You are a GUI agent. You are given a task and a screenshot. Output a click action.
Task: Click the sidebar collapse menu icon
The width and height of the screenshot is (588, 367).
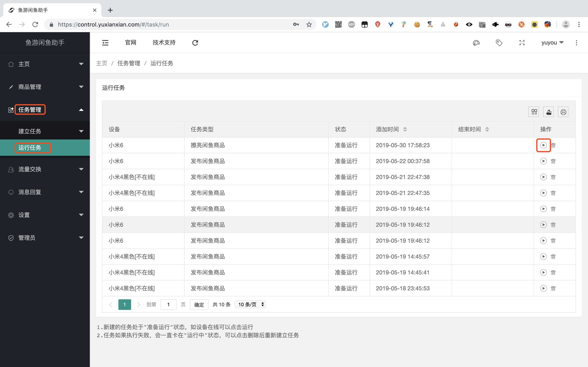(105, 43)
